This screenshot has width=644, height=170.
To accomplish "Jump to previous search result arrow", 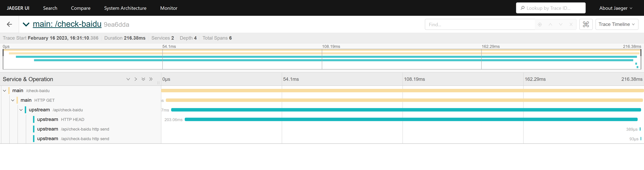I will coord(550,24).
